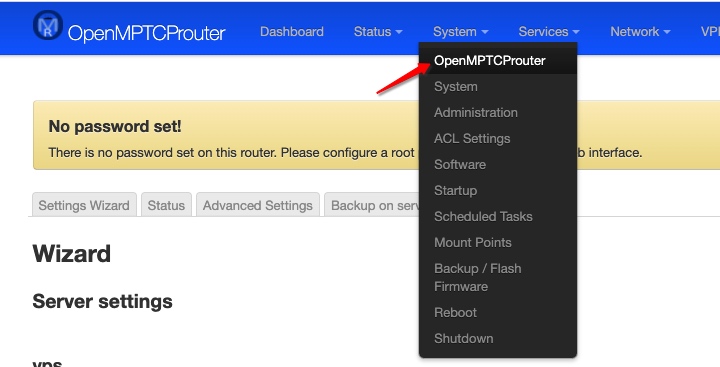Viewport: 720px width, 367px height.
Task: Click the 'Server settings' heading
Action: (102, 302)
